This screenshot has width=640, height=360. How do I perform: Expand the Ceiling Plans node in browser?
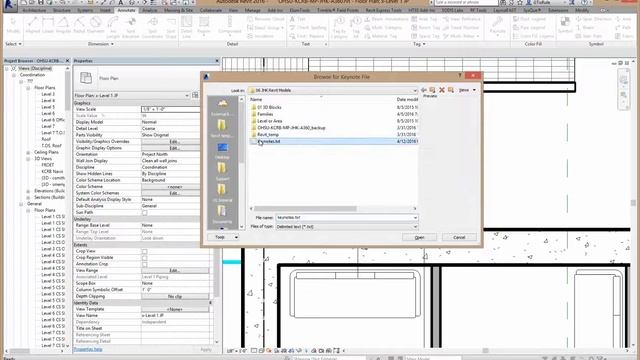pos(28,152)
